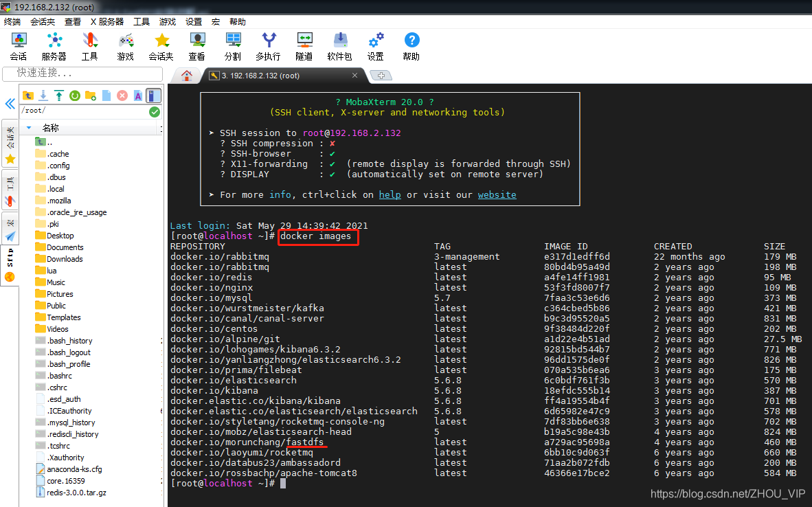Sort by the 名称 column header
Image resolution: width=812 pixels, height=507 pixels.
pyautogui.click(x=51, y=128)
